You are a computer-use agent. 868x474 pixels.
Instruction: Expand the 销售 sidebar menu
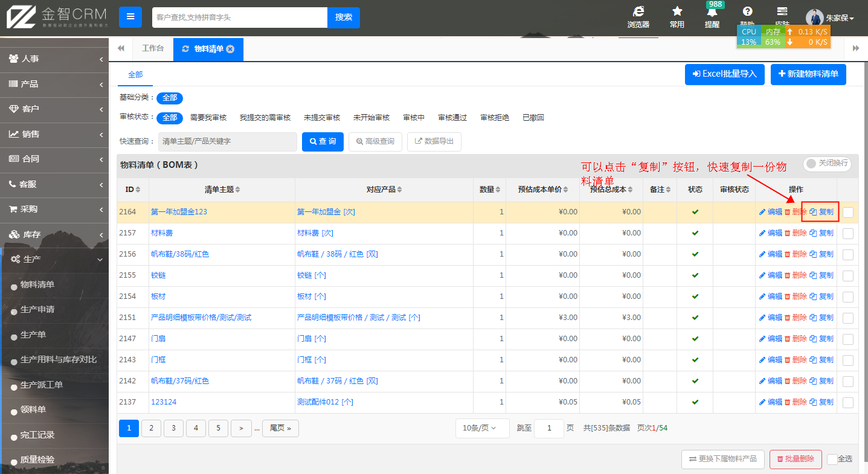54,134
